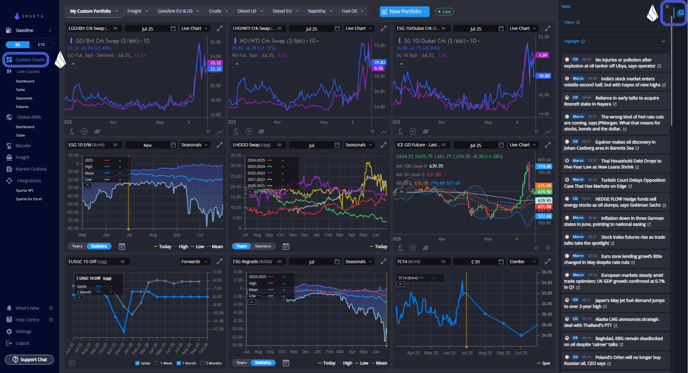The width and height of the screenshot is (688, 373).
Task: Open calendar icon in GO/Brt Crk Swap header
Action: pos(173,29)
